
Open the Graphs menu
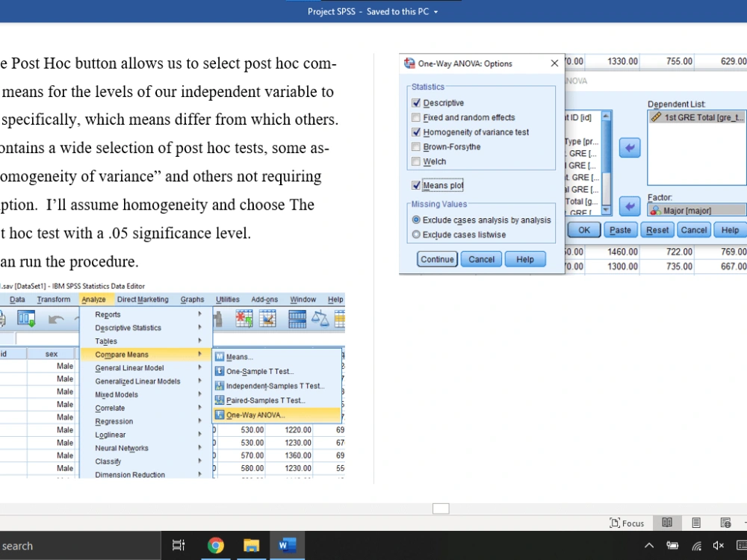pyautogui.click(x=192, y=299)
